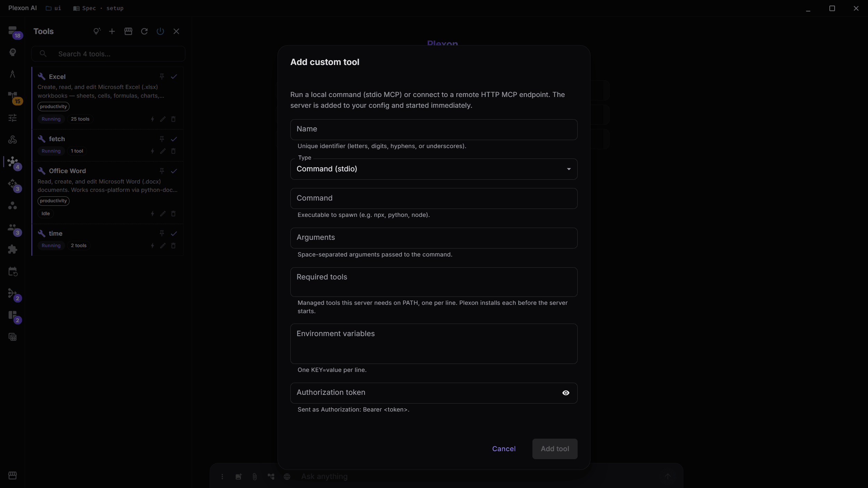This screenshot has width=868, height=488.
Task: Close the Tools panel
Action: pyautogui.click(x=176, y=32)
